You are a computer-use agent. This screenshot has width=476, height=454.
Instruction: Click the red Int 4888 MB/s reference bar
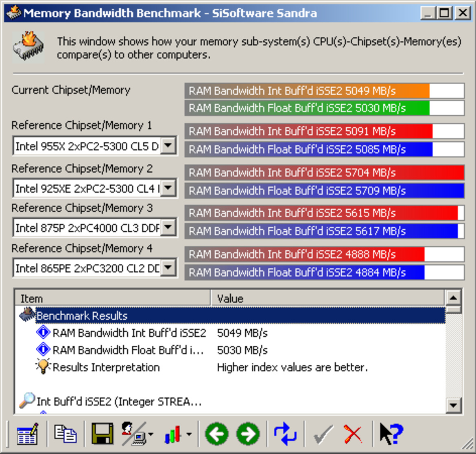click(324, 254)
